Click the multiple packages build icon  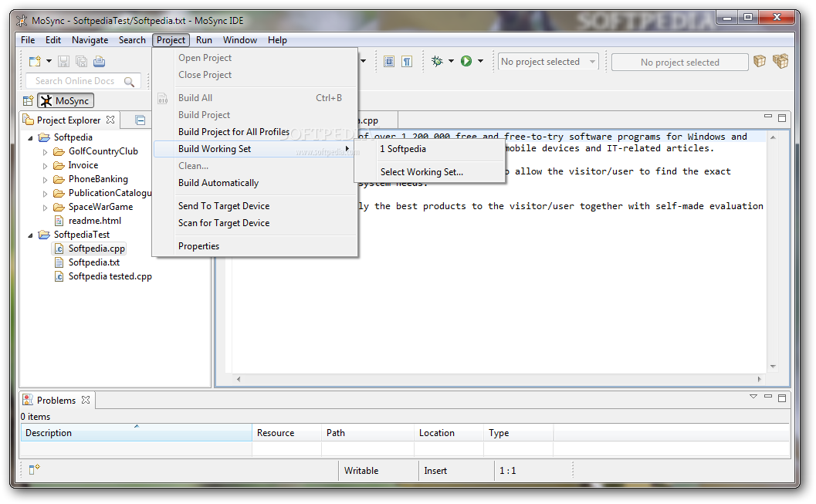pyautogui.click(x=780, y=62)
